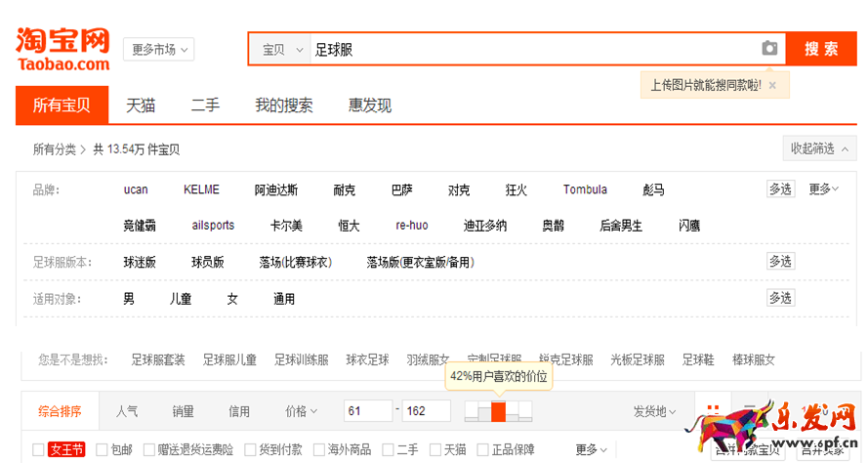Select the KELME brand filter
The width and height of the screenshot is (868, 463).
(201, 189)
